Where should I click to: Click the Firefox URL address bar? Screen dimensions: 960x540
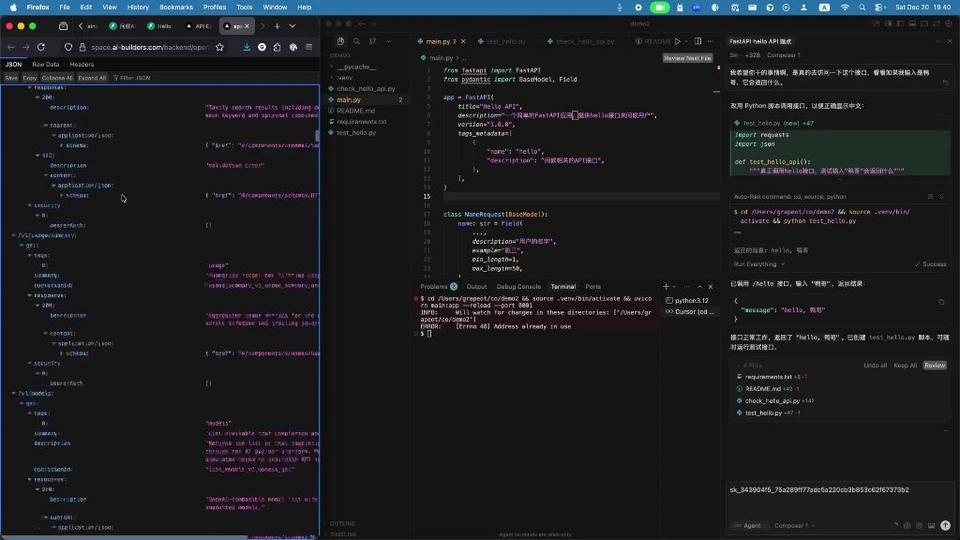150,47
